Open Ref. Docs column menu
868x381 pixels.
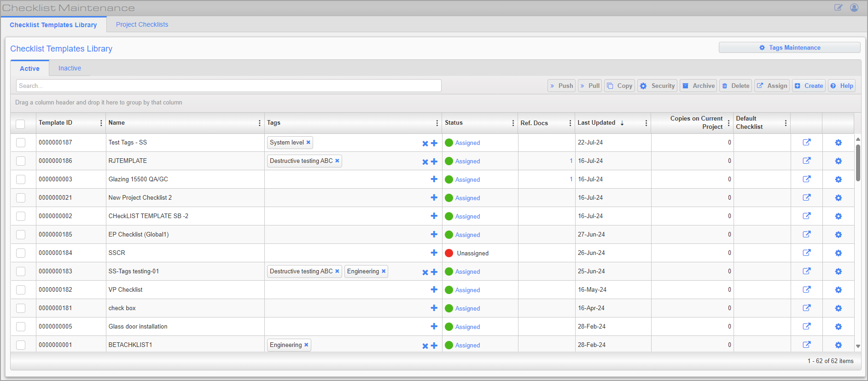[570, 123]
